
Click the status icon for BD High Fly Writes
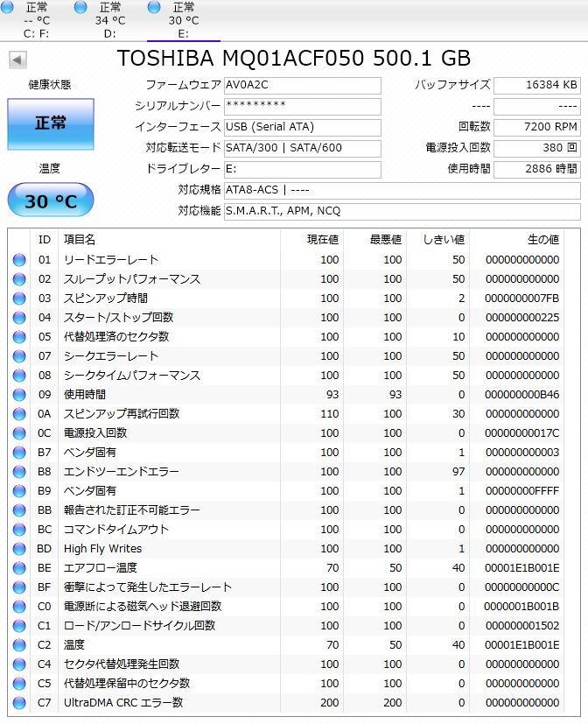[19, 549]
